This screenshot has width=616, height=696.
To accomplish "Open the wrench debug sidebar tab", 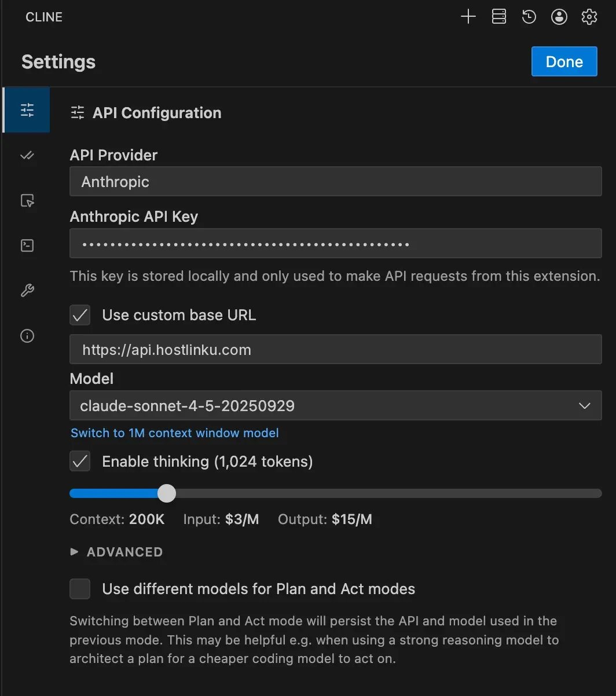I will tap(27, 291).
